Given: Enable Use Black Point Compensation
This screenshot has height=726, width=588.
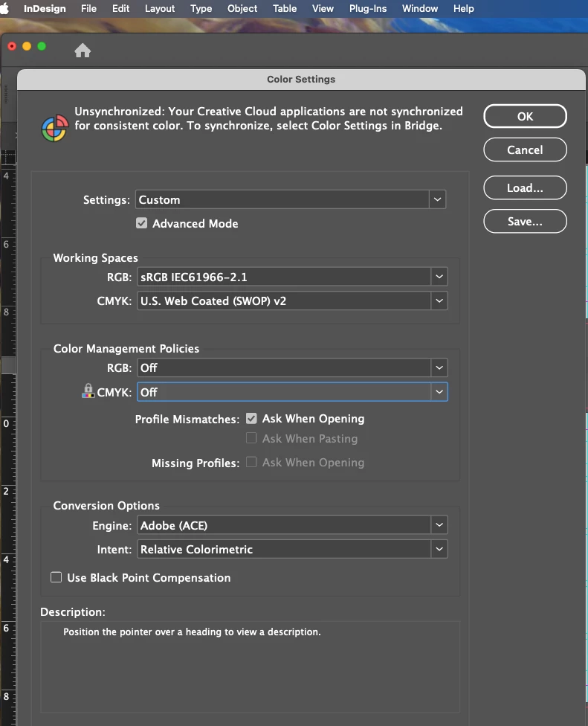Looking at the screenshot, I should (56, 577).
